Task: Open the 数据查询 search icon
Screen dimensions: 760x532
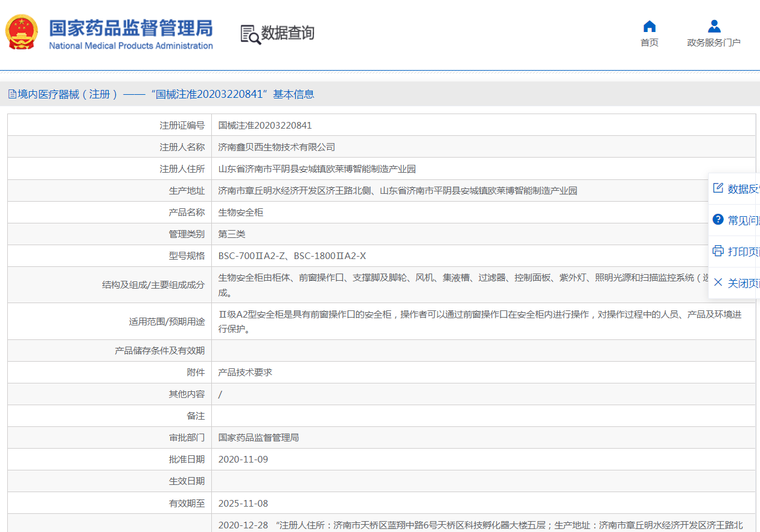Action: (250, 34)
